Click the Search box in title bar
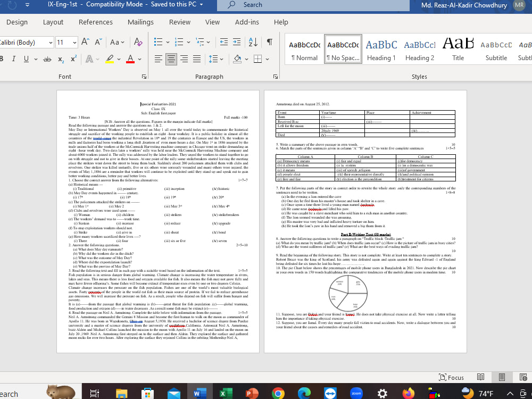 click(313, 5)
